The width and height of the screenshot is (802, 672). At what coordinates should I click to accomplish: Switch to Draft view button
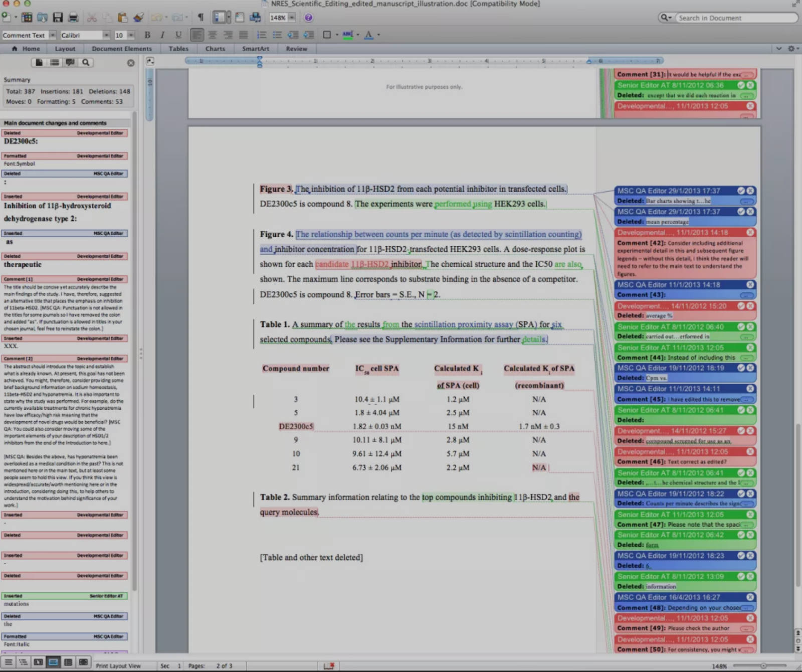coord(9,662)
